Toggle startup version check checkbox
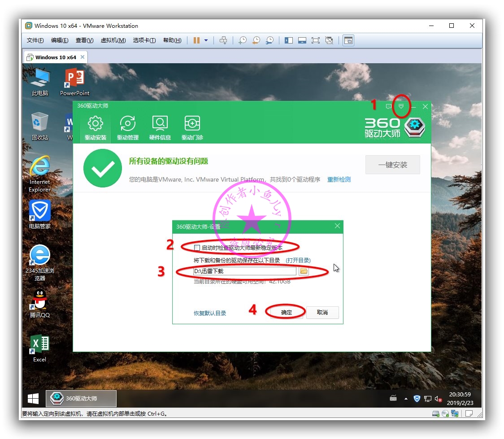The image size is (504, 439). tap(197, 248)
